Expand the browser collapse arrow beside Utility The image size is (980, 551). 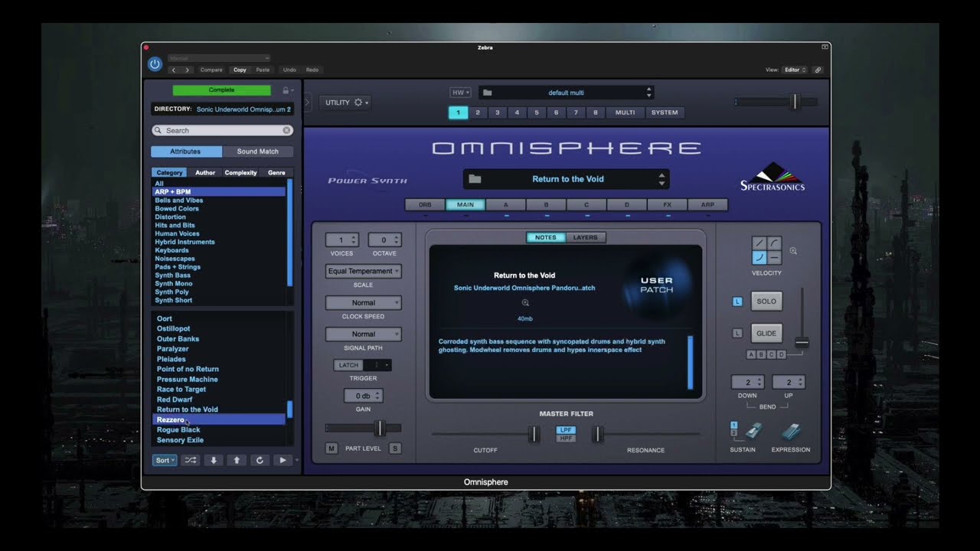click(307, 103)
